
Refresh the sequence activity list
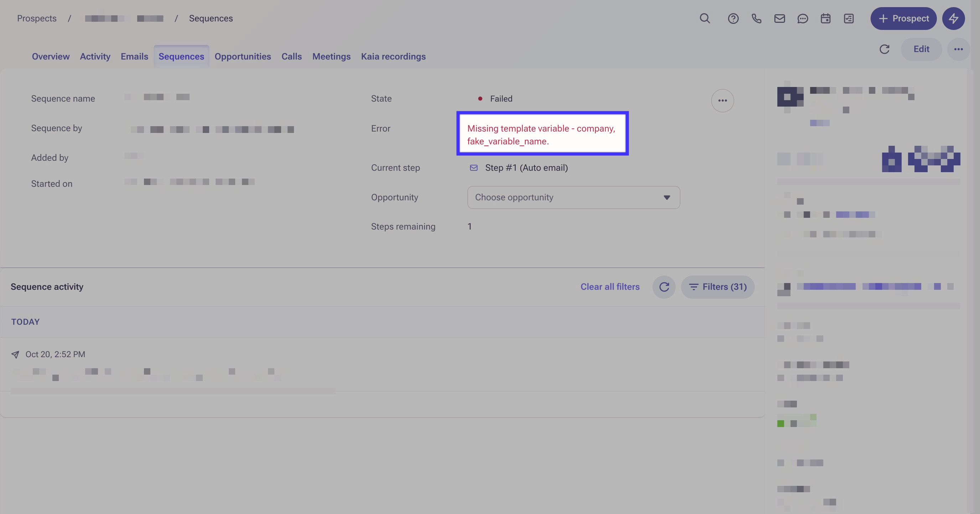(664, 287)
